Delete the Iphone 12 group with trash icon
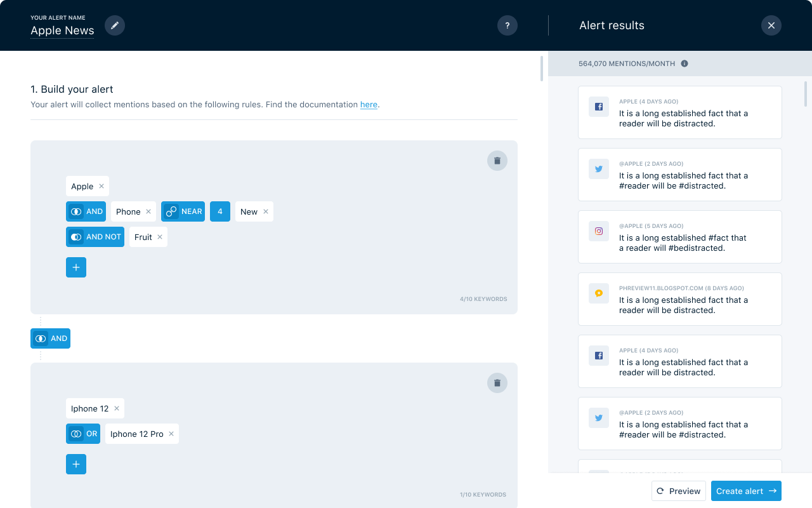This screenshot has height=508, width=812. pos(497,383)
